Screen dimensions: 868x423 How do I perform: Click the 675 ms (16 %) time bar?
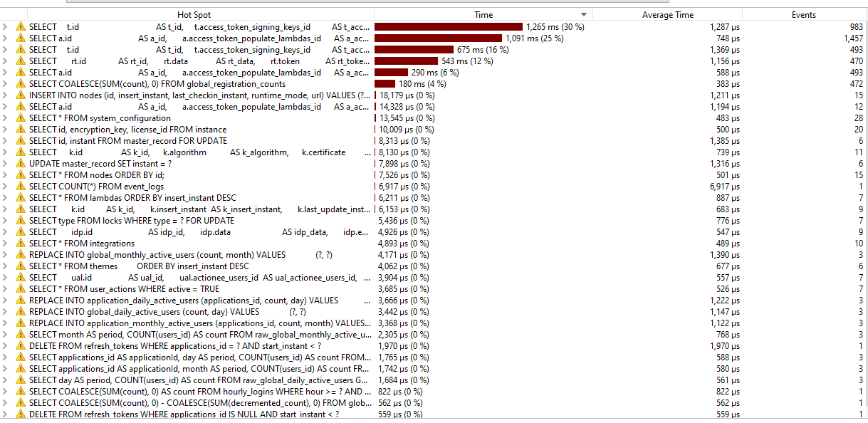414,50
